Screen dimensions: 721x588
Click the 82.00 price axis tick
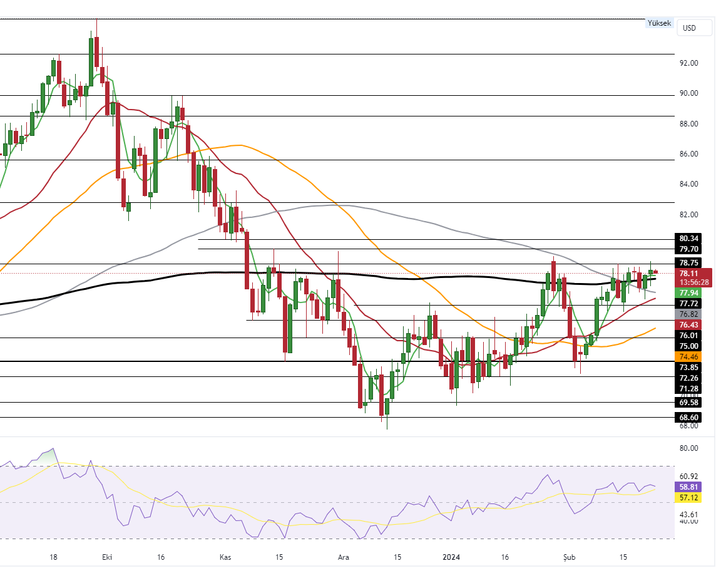[x=688, y=215]
